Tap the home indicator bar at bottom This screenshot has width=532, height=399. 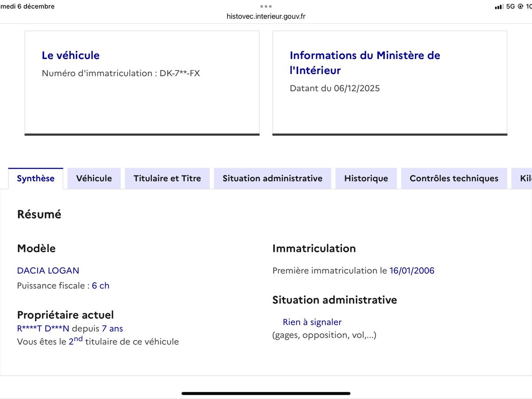(x=266, y=393)
